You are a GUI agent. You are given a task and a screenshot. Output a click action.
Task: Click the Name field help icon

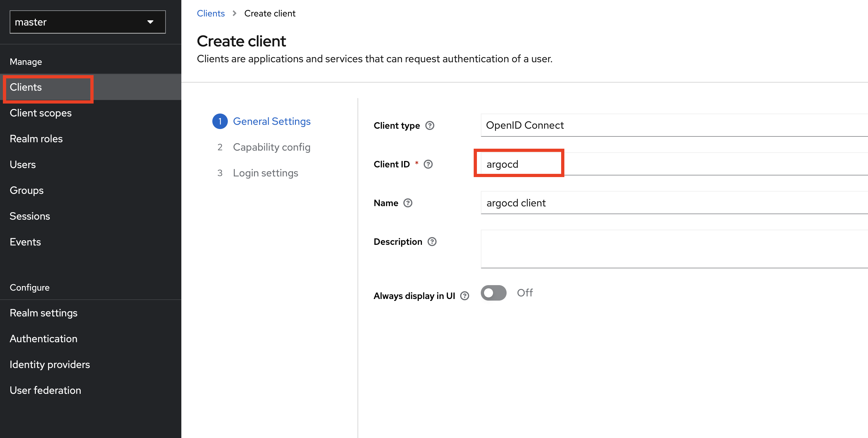click(408, 203)
